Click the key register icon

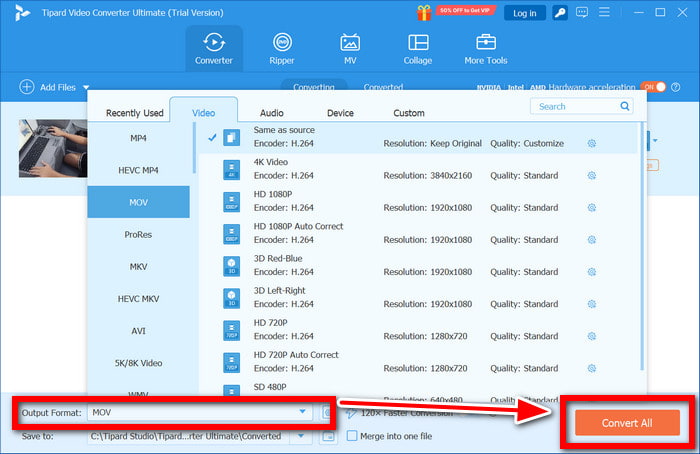click(x=560, y=13)
